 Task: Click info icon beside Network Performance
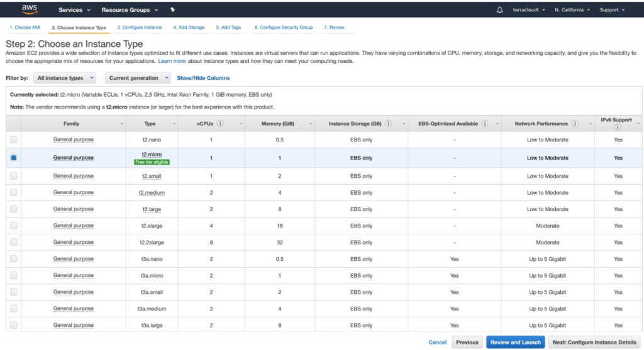(575, 124)
